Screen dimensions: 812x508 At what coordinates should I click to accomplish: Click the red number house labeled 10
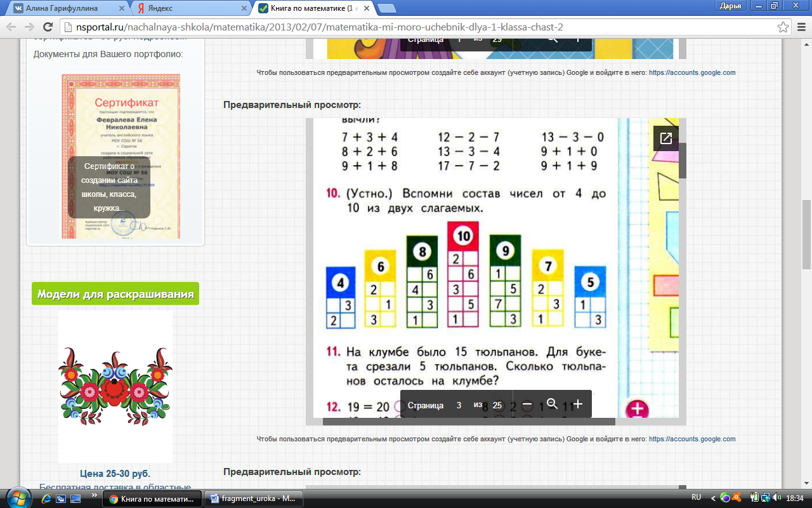[x=463, y=275]
